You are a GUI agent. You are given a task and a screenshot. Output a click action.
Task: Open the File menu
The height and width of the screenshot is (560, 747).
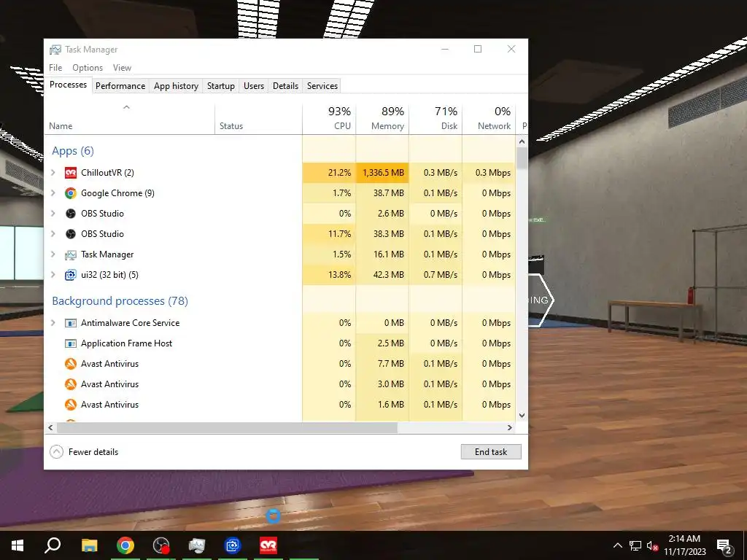click(55, 68)
